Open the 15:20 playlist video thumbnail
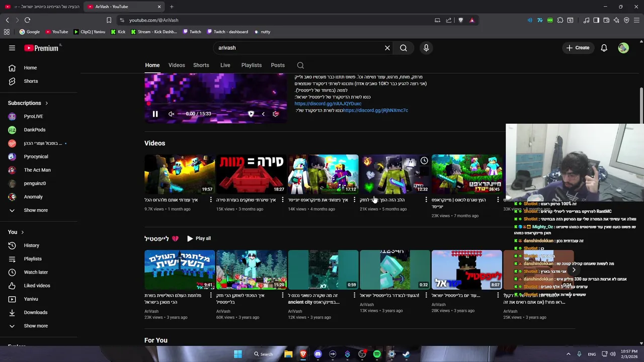The height and width of the screenshot is (362, 644). [252, 269]
